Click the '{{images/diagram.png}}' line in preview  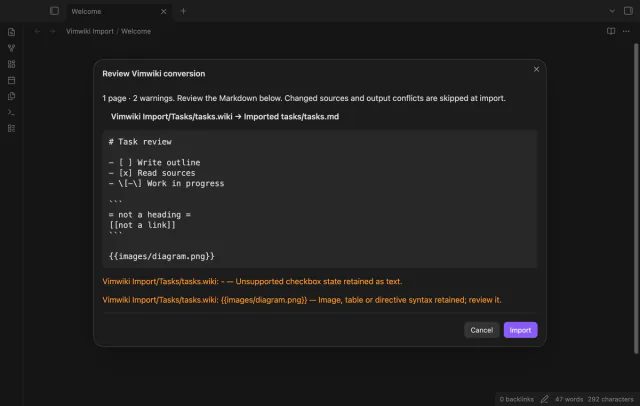tap(162, 256)
